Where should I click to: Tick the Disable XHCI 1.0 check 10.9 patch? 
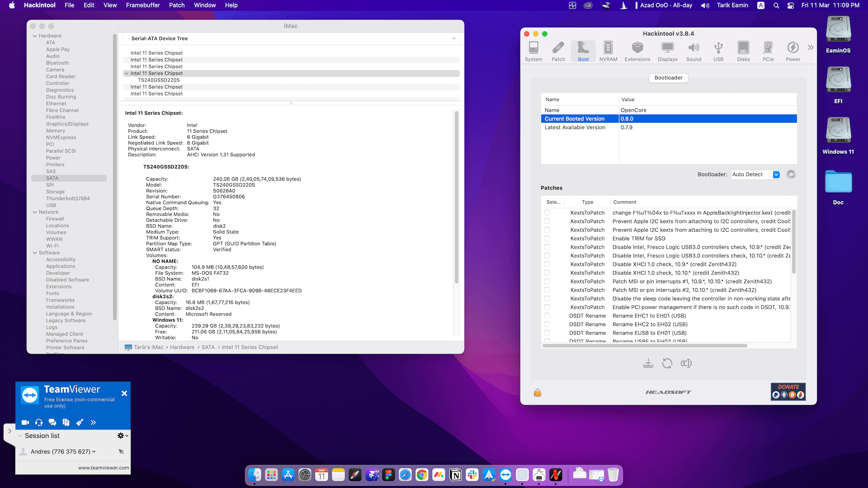point(547,264)
